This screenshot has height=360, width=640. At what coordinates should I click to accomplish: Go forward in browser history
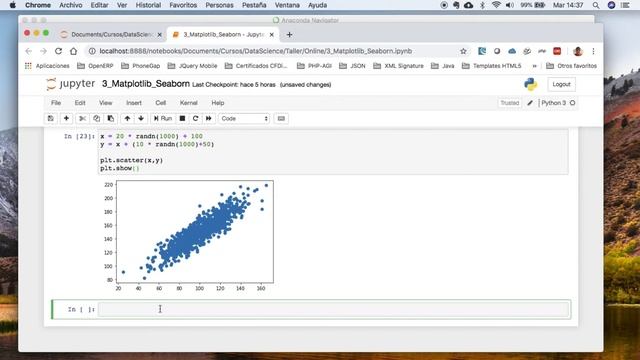pyautogui.click(x=43, y=51)
